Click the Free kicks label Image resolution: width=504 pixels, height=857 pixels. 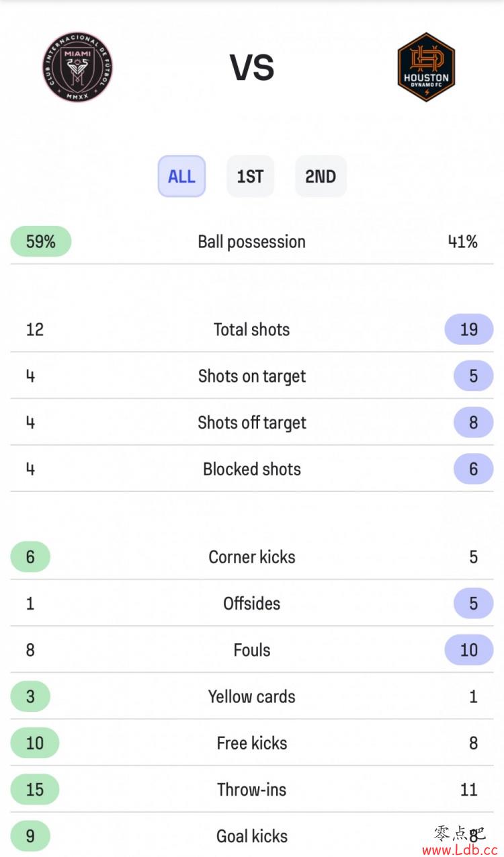[x=252, y=743]
